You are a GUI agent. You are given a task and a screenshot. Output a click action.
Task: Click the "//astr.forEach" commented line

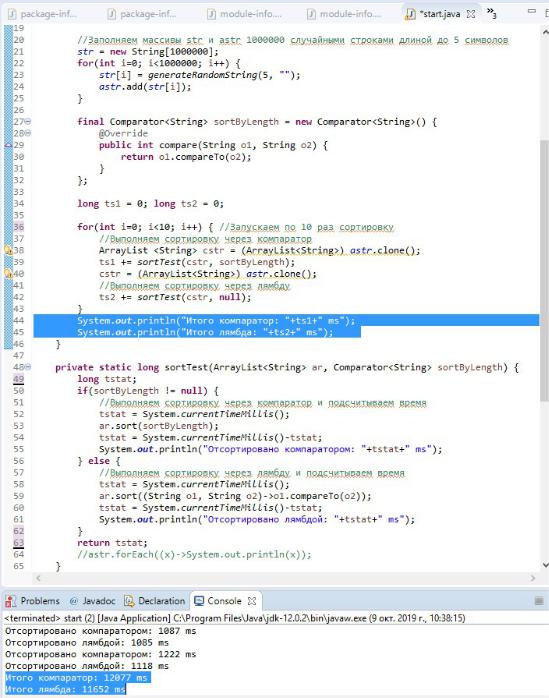click(194, 554)
